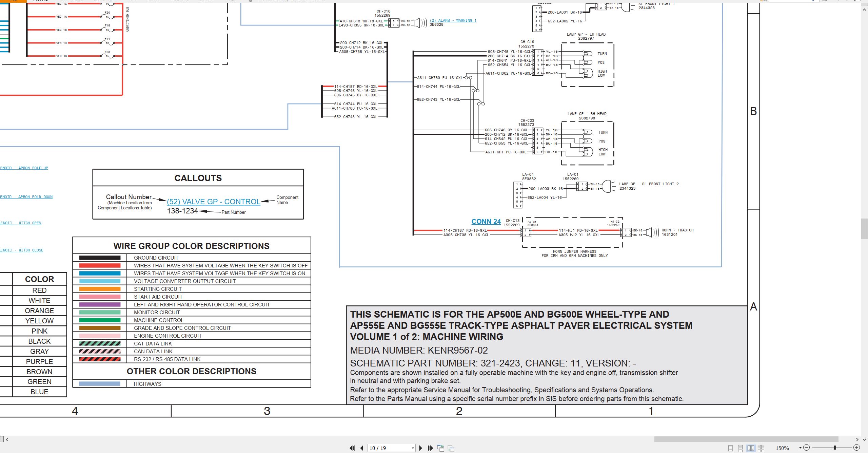
Task: Click the CALLOUTS heading
Action: pyautogui.click(x=198, y=178)
